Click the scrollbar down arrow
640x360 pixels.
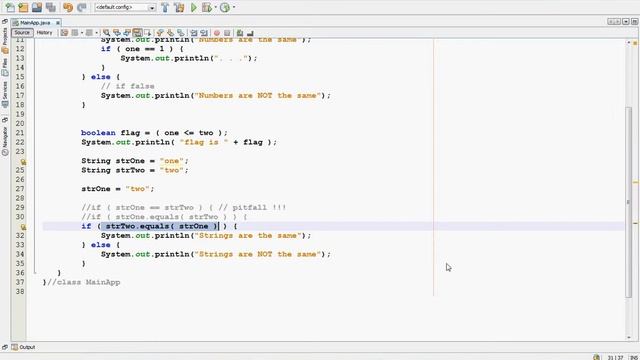coord(629,338)
